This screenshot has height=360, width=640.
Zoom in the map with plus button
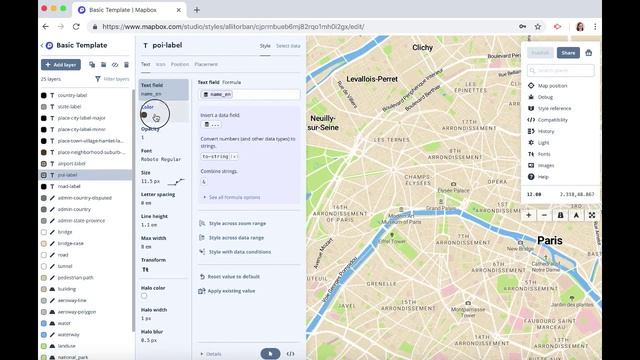[529, 215]
